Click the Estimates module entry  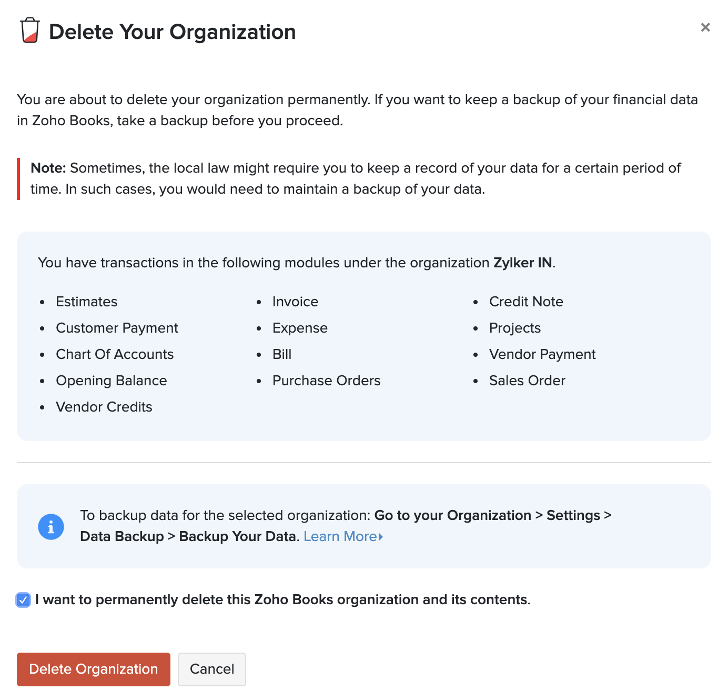(x=87, y=302)
